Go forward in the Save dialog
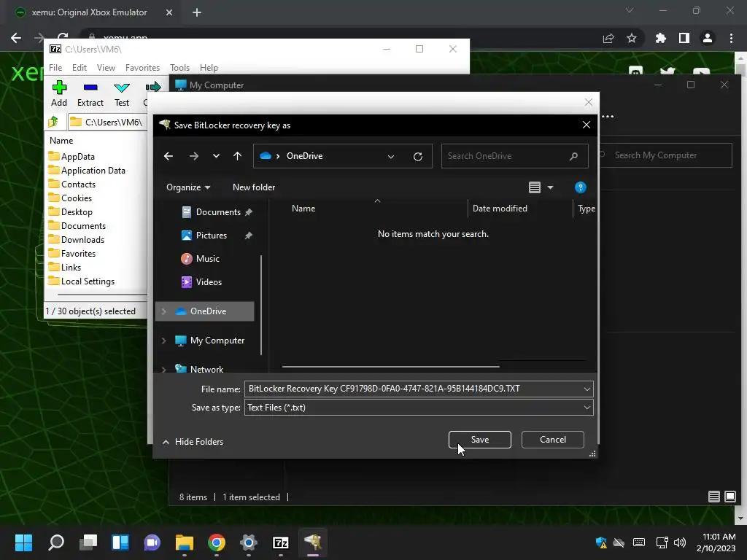Viewport: 747px width, 560px height. coord(193,156)
